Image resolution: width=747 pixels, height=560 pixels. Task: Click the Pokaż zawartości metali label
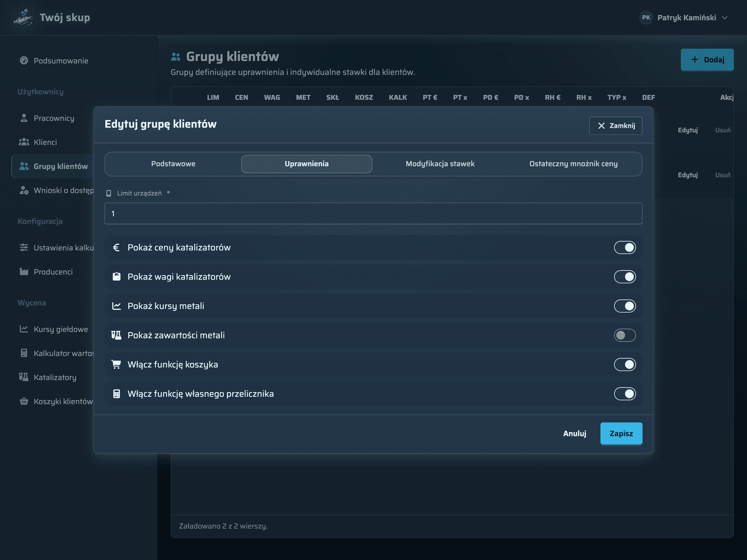point(176,335)
